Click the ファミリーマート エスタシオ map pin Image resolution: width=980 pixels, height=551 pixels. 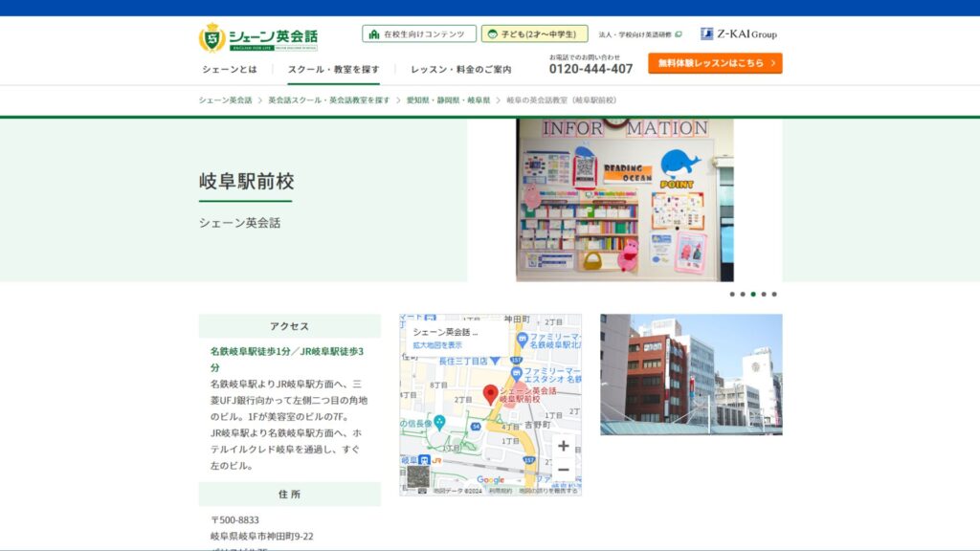click(x=516, y=374)
